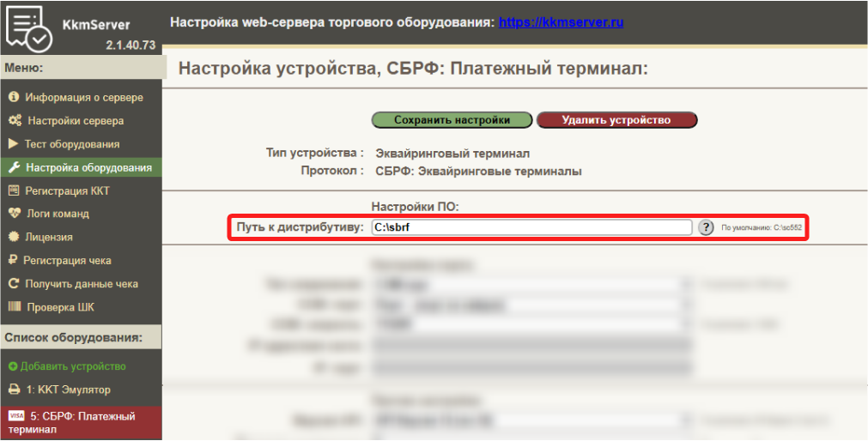Click the ruble icon beside Регистрация чека
868x441 pixels.
coord(13,260)
